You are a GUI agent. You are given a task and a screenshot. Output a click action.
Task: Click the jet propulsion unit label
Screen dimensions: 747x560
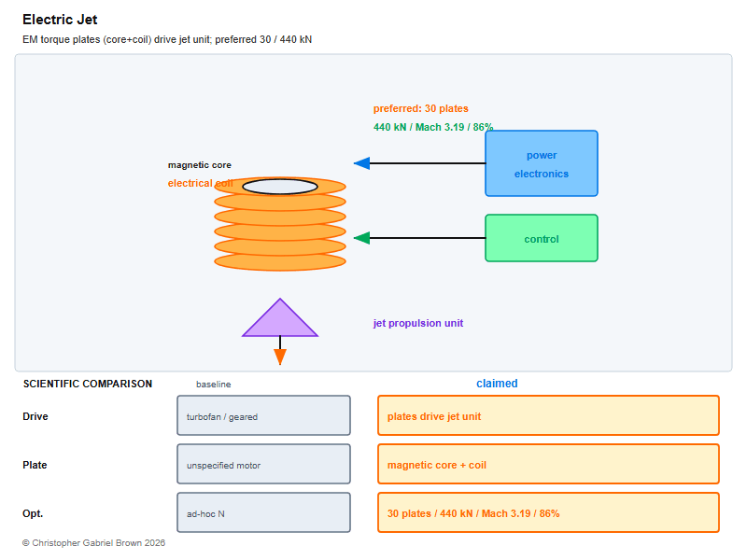coord(417,323)
